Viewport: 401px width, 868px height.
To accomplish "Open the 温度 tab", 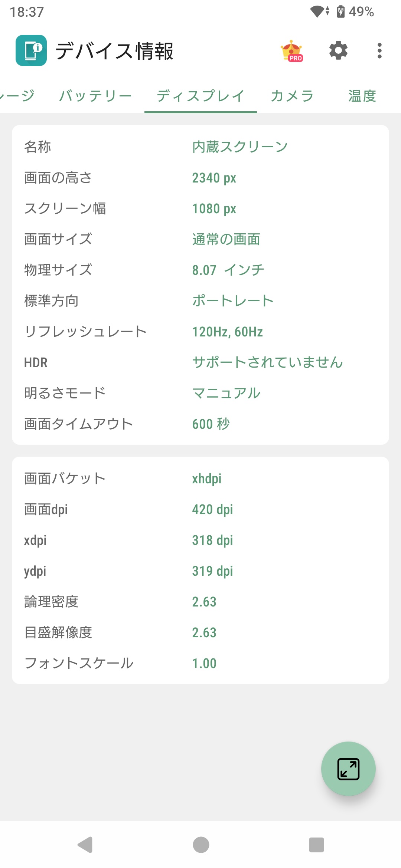I will point(362,96).
